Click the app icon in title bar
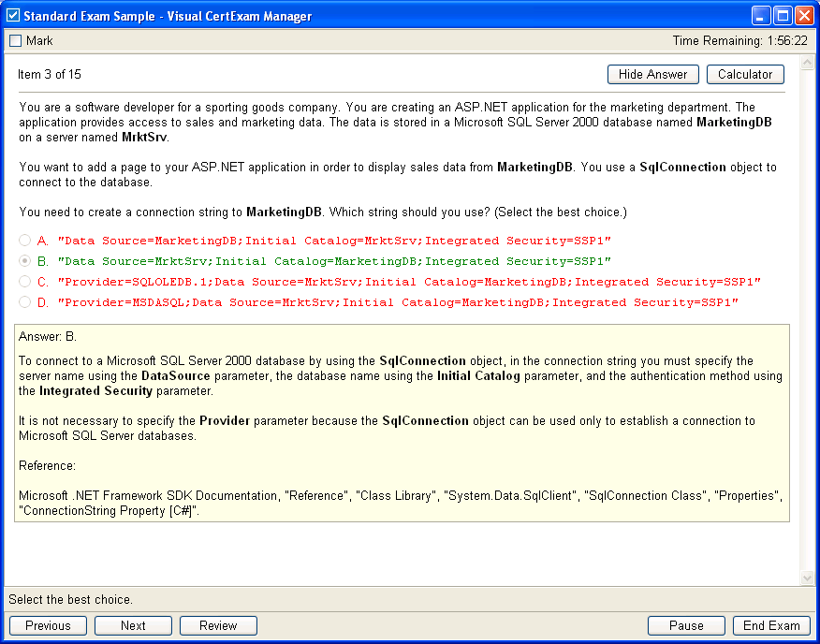Screen dimensions: 820x644 click(x=13, y=15)
